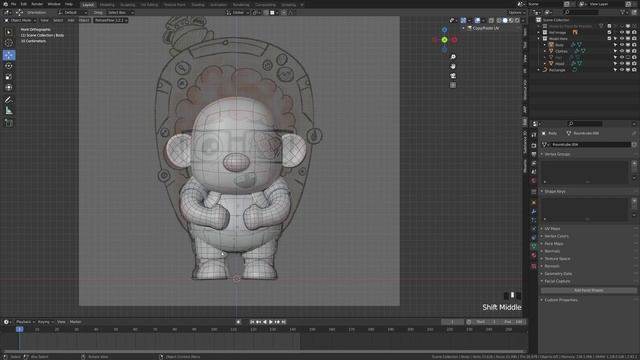Open the timeline Keying menu

(45, 322)
